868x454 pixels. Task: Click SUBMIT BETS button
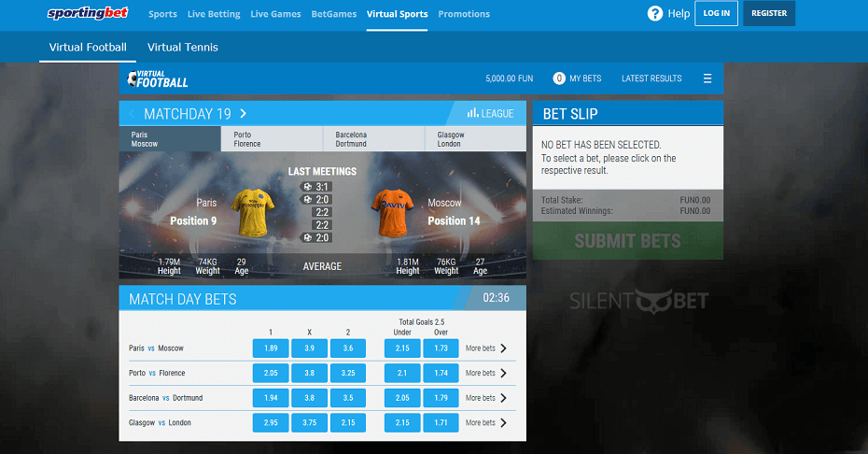pyautogui.click(x=628, y=241)
